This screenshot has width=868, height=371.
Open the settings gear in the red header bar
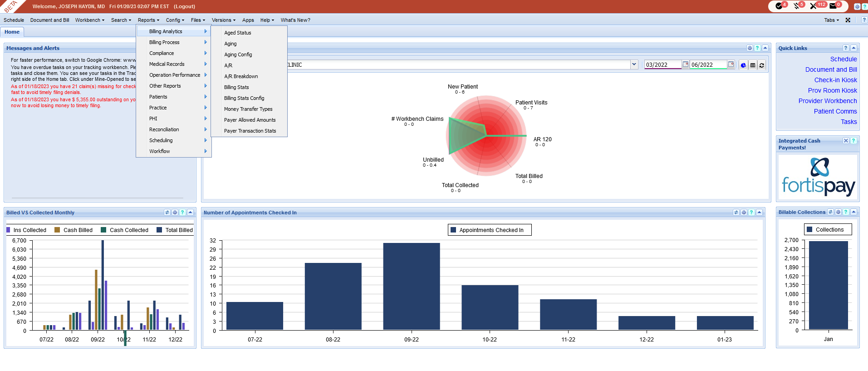pyautogui.click(x=857, y=6)
